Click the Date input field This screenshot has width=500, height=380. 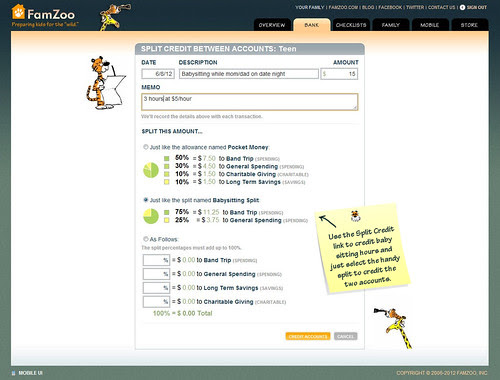coord(158,74)
